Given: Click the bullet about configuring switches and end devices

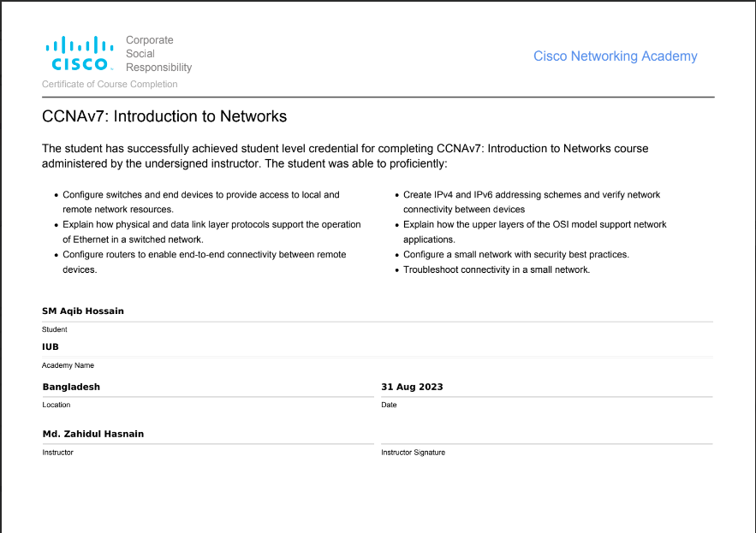Looking at the screenshot, I should point(201,202).
